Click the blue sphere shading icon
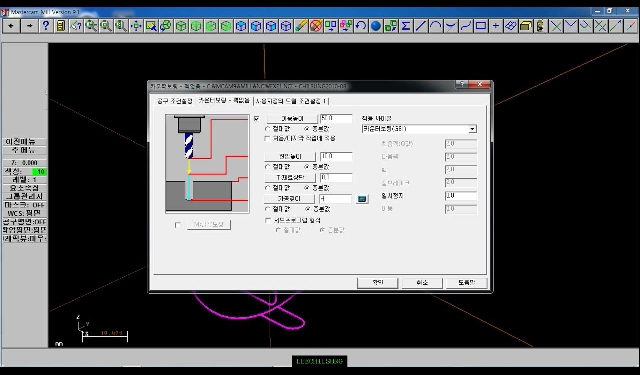The height and width of the screenshot is (375, 640). tap(376, 26)
